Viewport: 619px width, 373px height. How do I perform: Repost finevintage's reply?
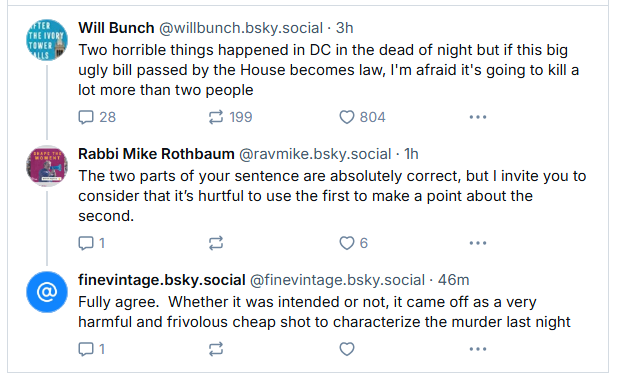(x=216, y=349)
